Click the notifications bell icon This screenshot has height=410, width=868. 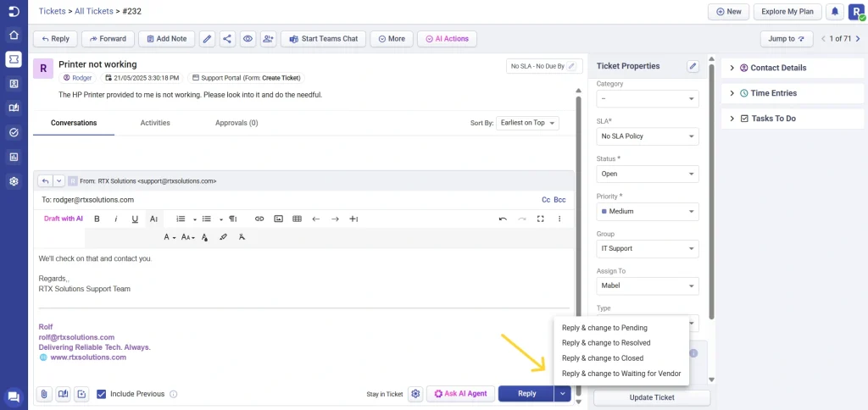(834, 12)
